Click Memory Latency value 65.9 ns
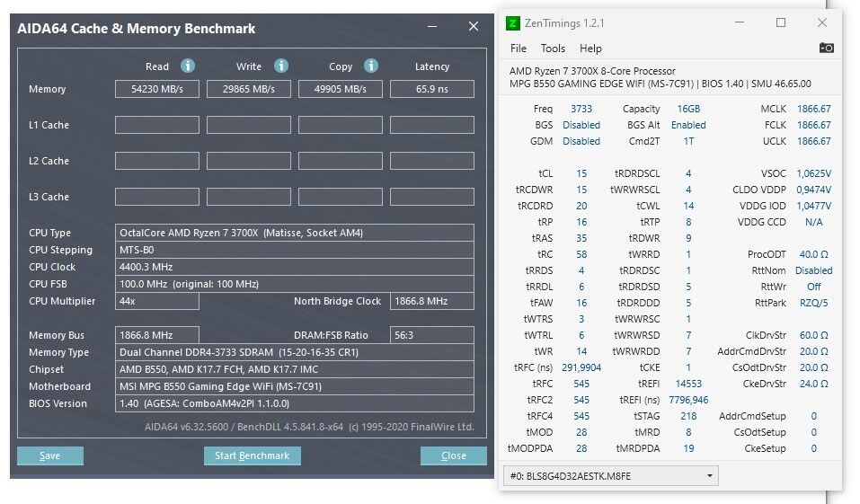The image size is (860, 504). click(432, 89)
